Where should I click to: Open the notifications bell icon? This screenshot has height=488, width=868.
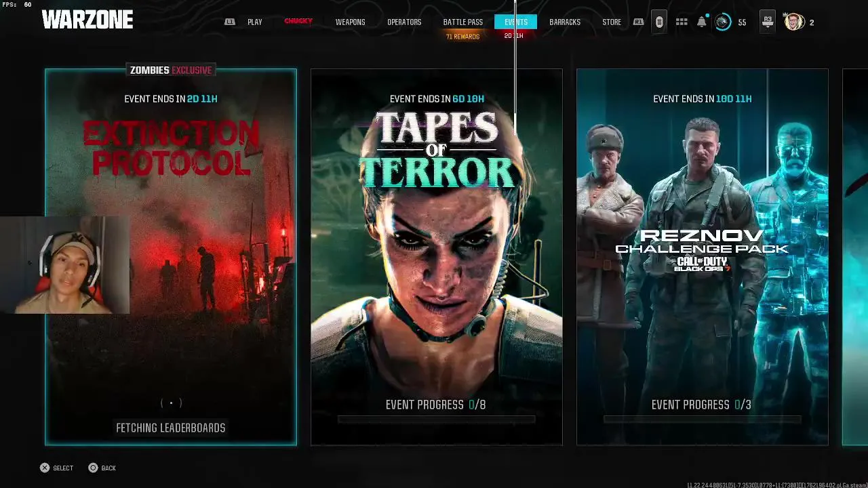pos(702,22)
